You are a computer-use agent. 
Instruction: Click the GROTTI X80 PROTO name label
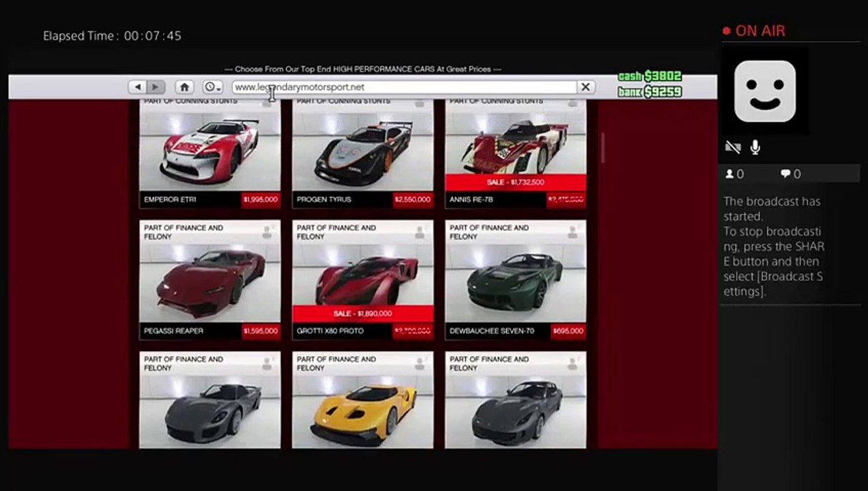pos(330,331)
